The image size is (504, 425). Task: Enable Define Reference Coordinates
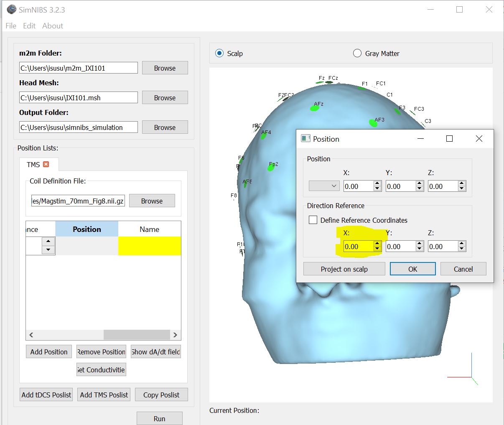(313, 220)
